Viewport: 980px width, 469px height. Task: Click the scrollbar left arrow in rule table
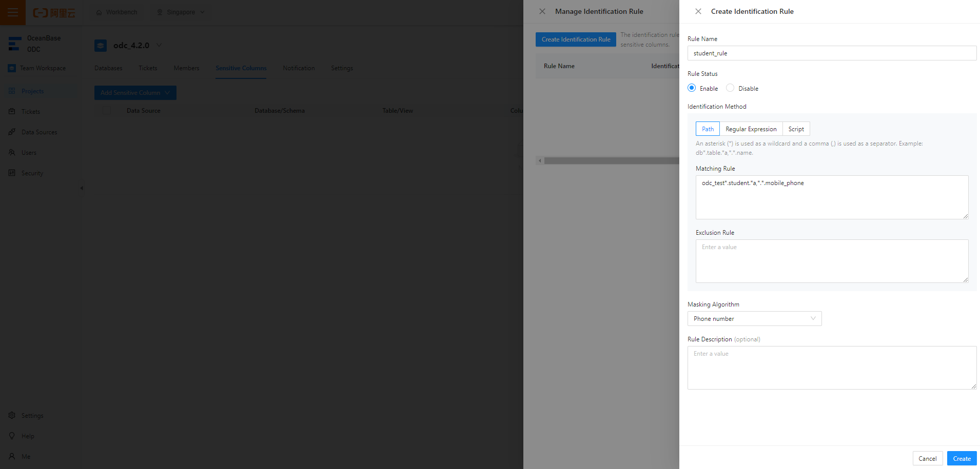[540, 161]
